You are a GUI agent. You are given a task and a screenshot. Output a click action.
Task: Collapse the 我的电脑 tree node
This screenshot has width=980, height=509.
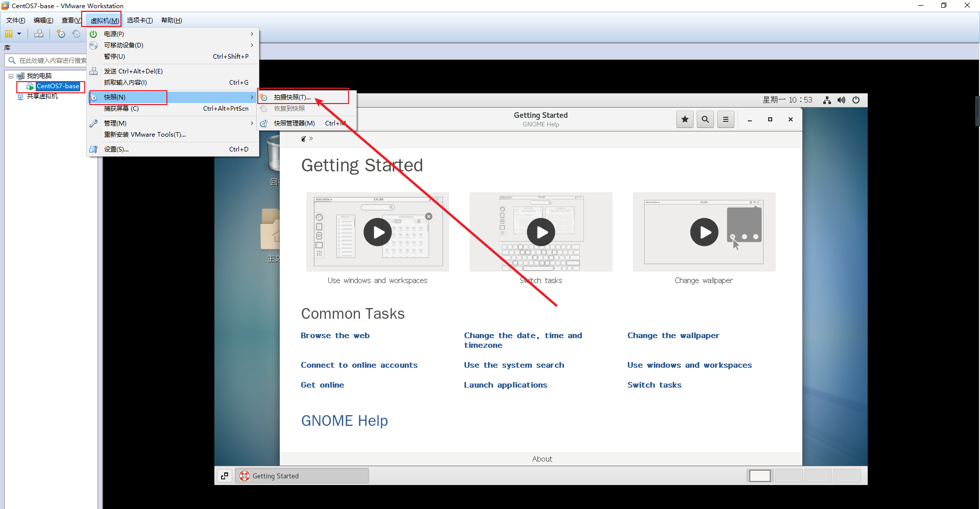click(x=11, y=75)
